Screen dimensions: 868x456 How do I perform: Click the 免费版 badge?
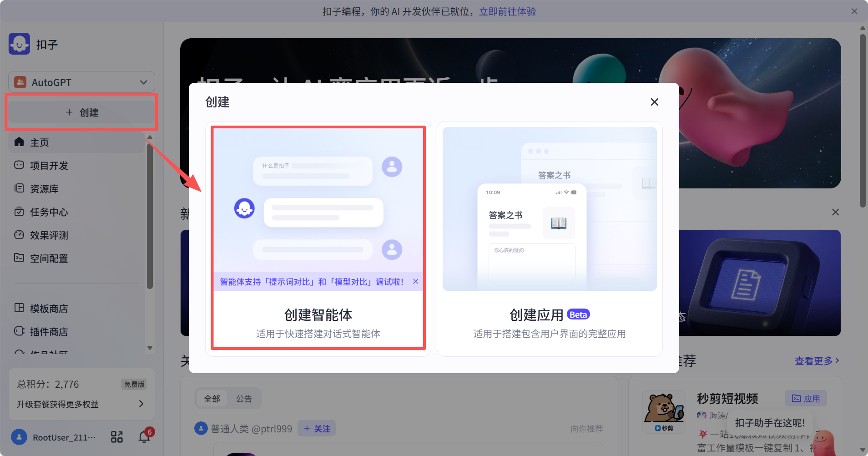[x=134, y=384]
